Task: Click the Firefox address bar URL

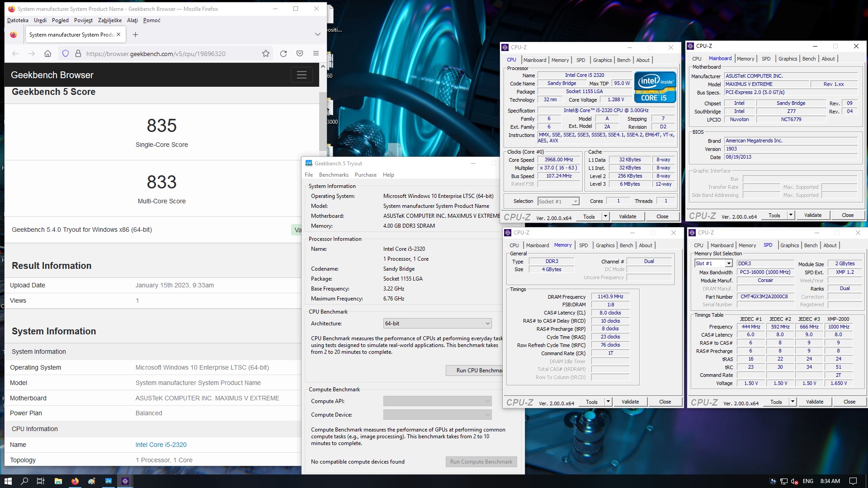Action: tap(156, 54)
